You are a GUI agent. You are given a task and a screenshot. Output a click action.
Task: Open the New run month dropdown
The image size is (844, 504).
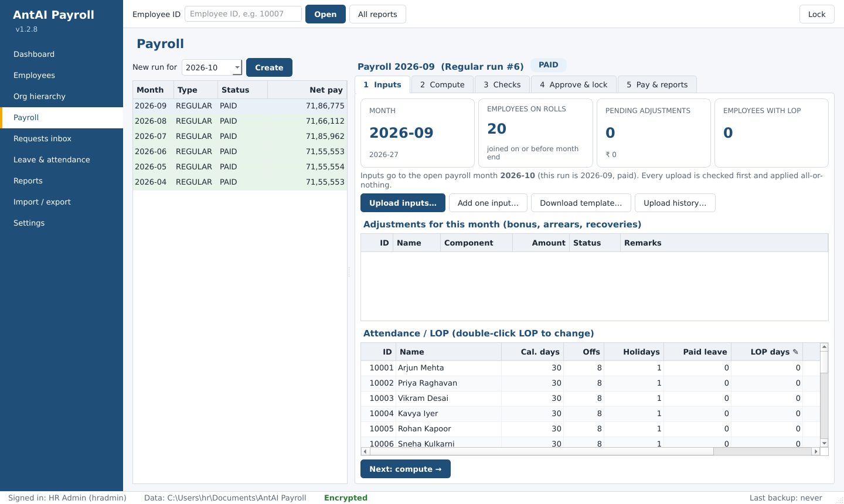click(212, 67)
